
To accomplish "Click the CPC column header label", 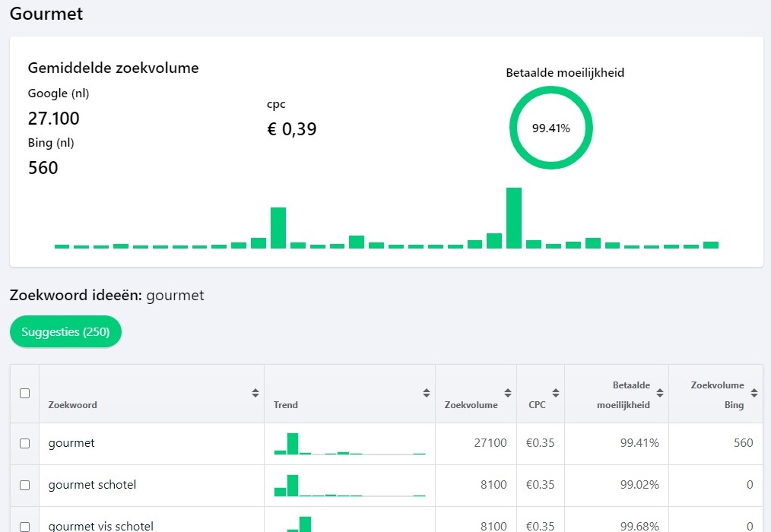I will (x=537, y=405).
